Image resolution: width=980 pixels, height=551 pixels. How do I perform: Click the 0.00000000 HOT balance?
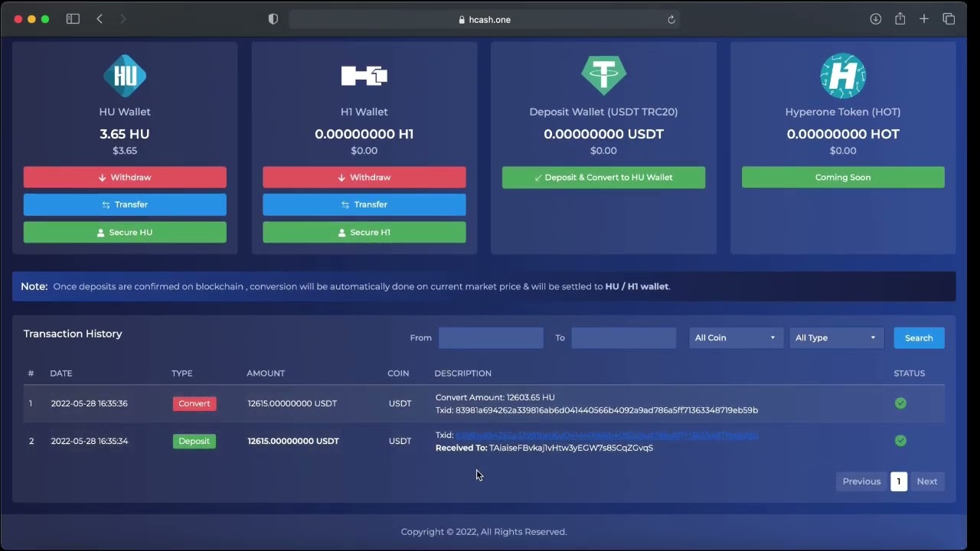tap(843, 134)
